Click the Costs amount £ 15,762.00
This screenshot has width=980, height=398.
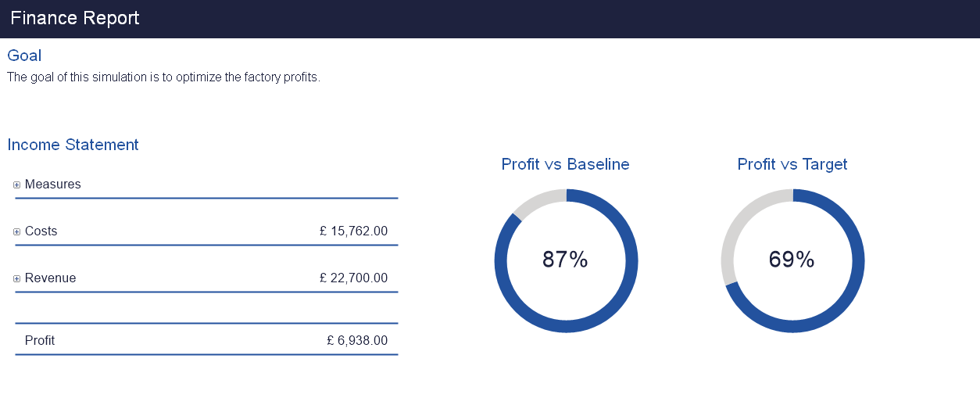click(353, 231)
